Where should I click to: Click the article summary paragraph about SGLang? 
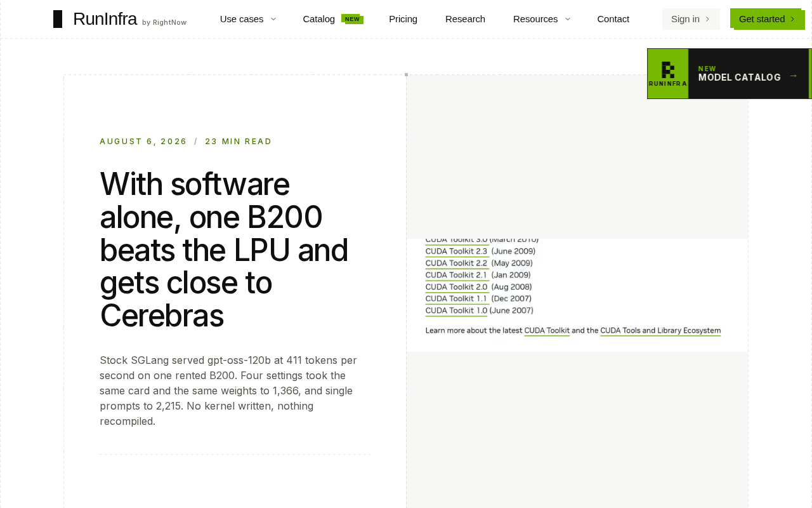229,391
